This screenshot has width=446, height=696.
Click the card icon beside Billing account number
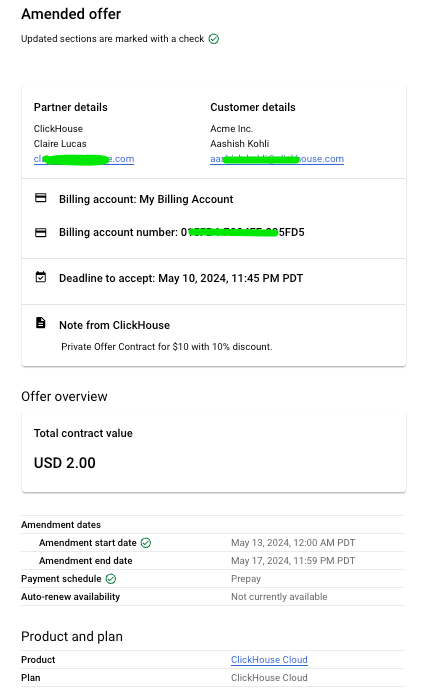tap(41, 232)
